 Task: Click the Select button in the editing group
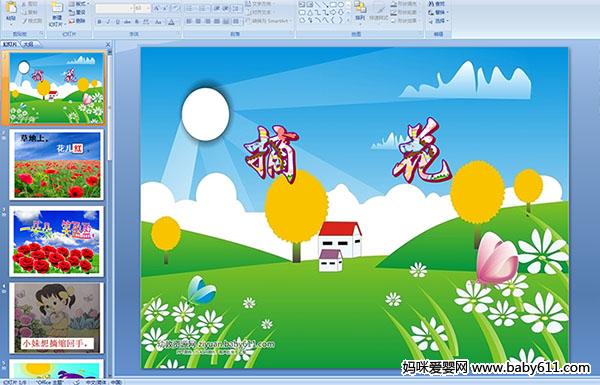[x=438, y=21]
